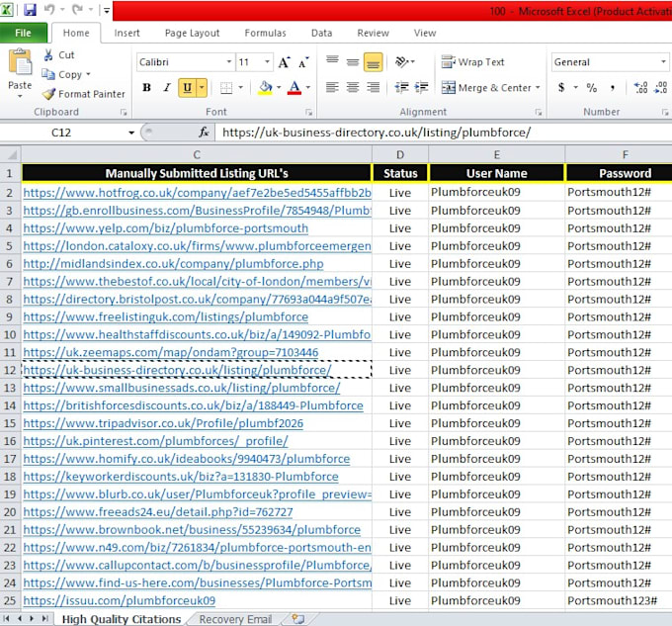Image resolution: width=672 pixels, height=626 pixels.
Task: Switch to the Formulas tab
Action: tap(265, 33)
